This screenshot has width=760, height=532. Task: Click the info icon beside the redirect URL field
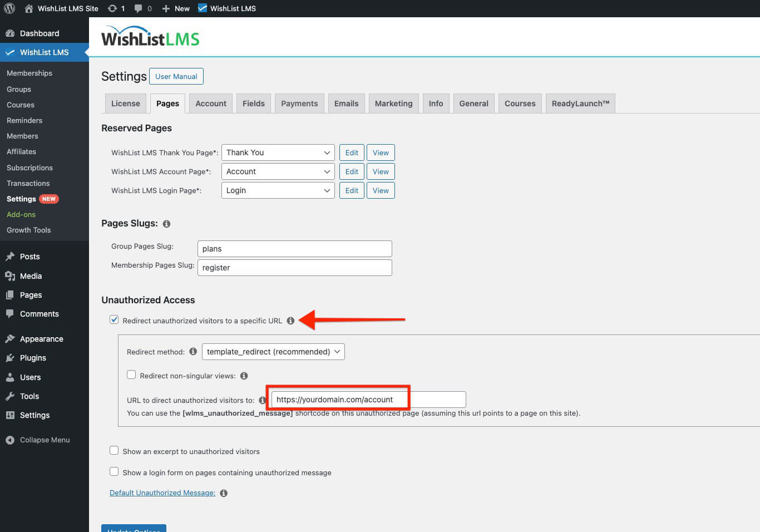[x=262, y=400]
